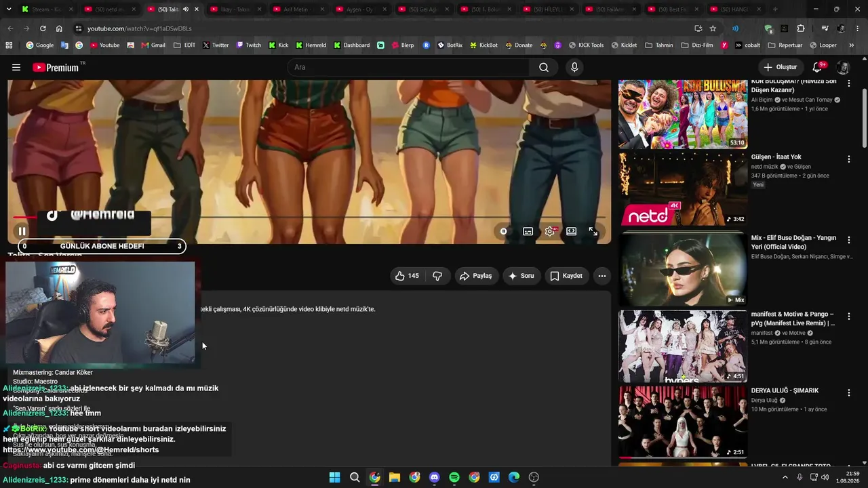Switch the player to theater mode
The image size is (868, 488).
(x=572, y=231)
